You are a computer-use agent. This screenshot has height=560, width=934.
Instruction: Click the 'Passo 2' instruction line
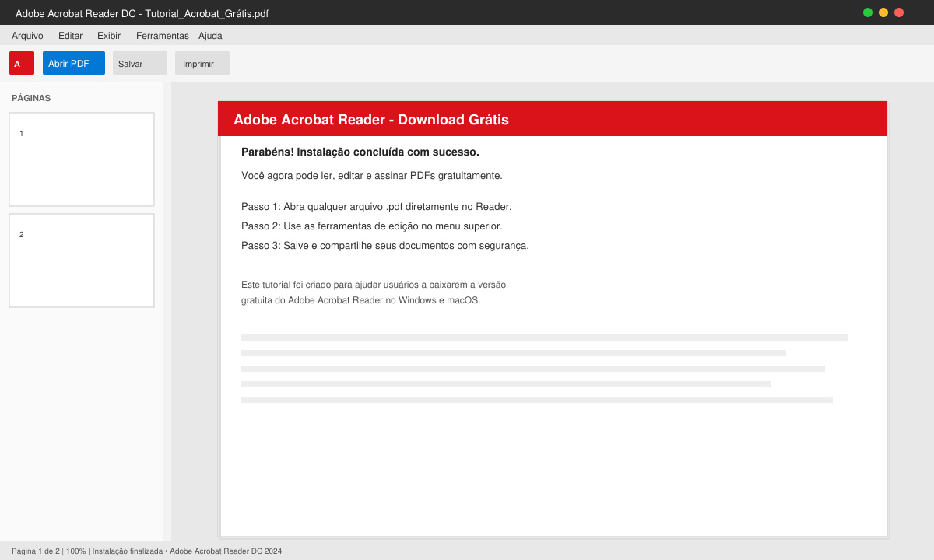tap(372, 226)
